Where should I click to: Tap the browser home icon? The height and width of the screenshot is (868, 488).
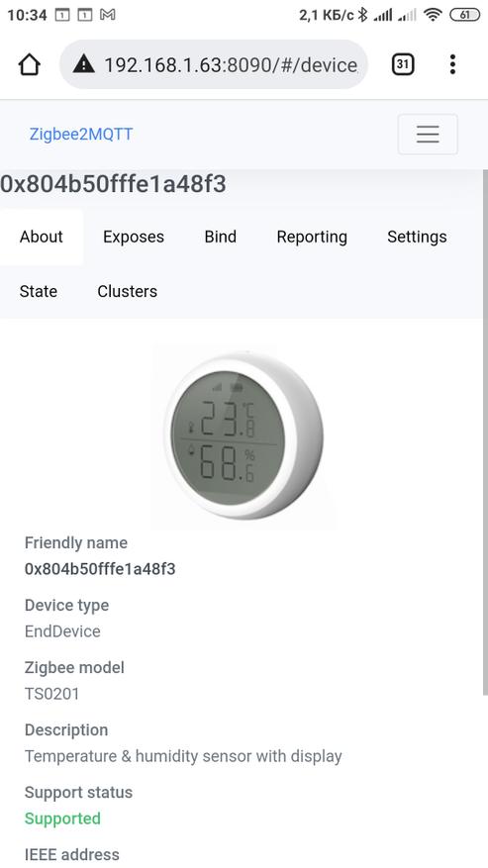point(30,64)
